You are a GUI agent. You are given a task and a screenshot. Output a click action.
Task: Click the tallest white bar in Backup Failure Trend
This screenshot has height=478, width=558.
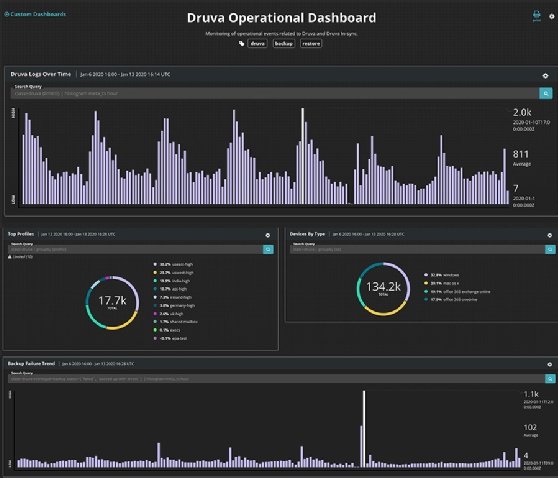(x=364, y=429)
